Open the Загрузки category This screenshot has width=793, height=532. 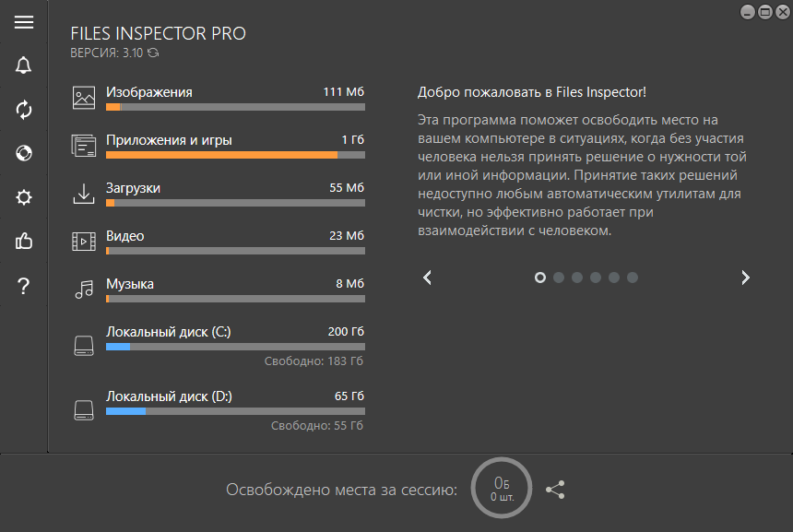coord(134,188)
